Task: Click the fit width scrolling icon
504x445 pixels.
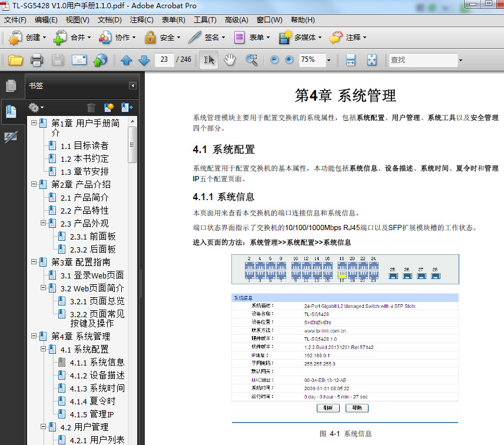Action: point(350,60)
